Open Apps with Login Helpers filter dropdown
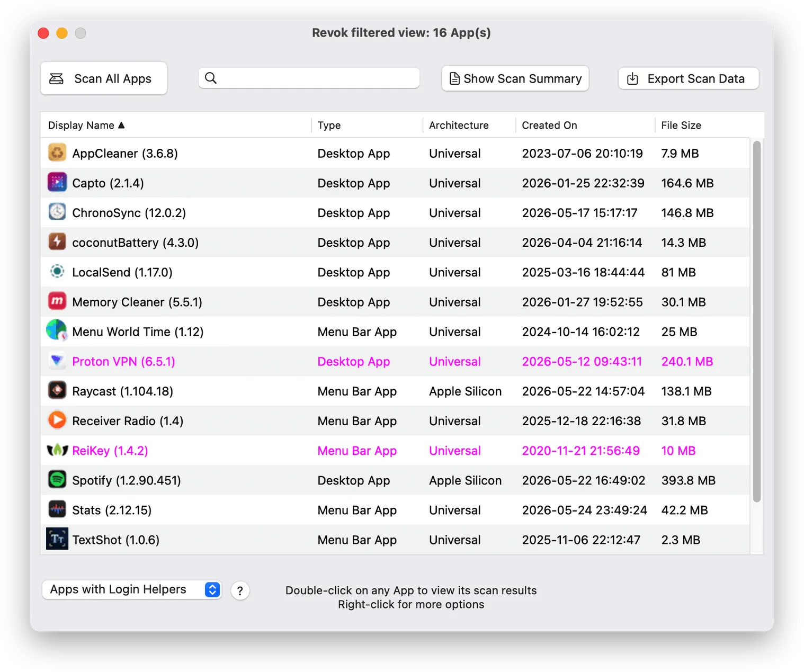The height and width of the screenshot is (672, 804). click(131, 589)
